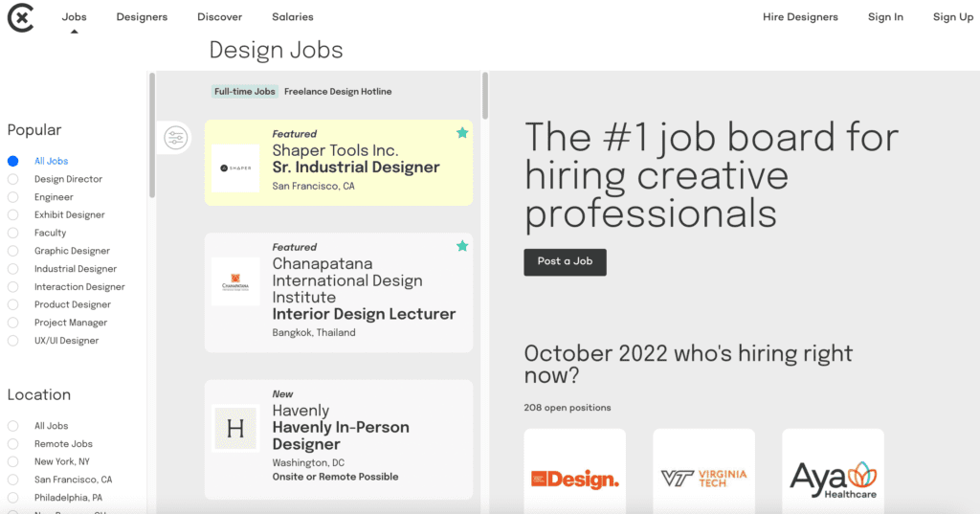Viewport: 980px width, 514px height.
Task: Select the UX/UI Designer filter
Action: pyautogui.click(x=13, y=341)
